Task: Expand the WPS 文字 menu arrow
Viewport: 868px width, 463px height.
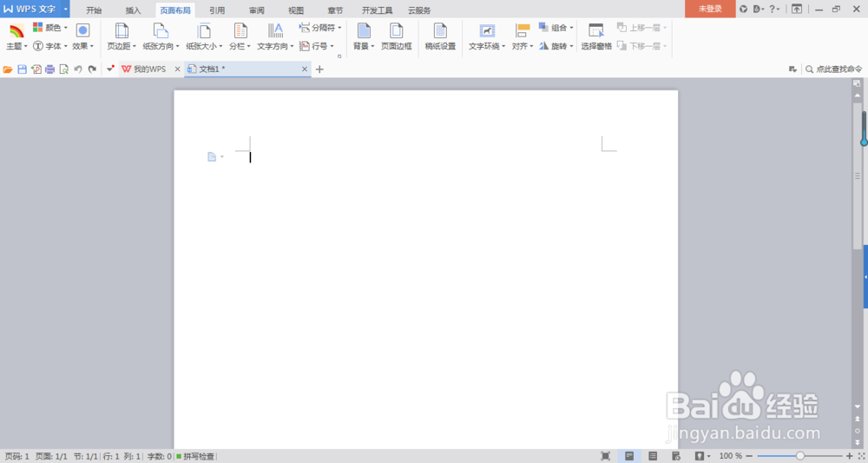Action: [x=66, y=9]
